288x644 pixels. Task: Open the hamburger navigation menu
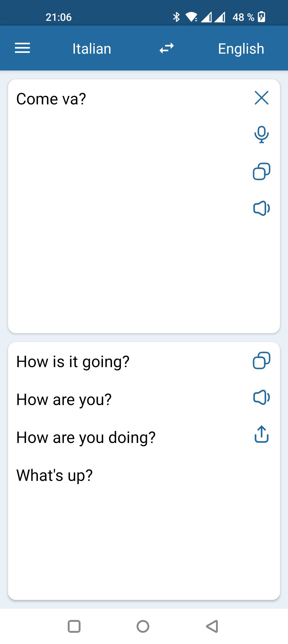pyautogui.click(x=22, y=48)
